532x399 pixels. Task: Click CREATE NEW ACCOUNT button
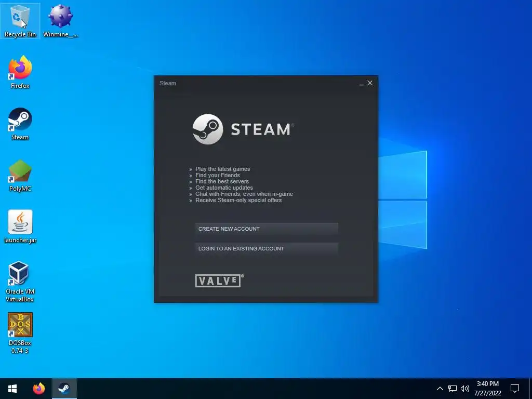(x=267, y=229)
